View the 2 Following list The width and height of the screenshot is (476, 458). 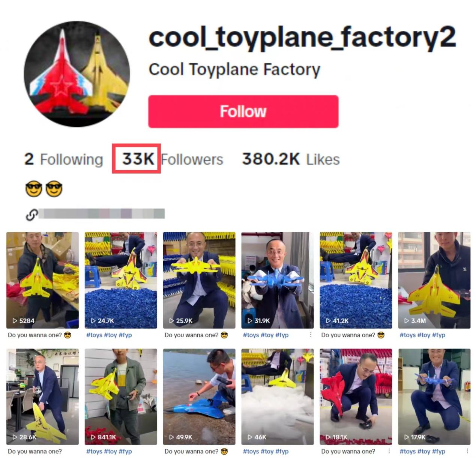(63, 159)
